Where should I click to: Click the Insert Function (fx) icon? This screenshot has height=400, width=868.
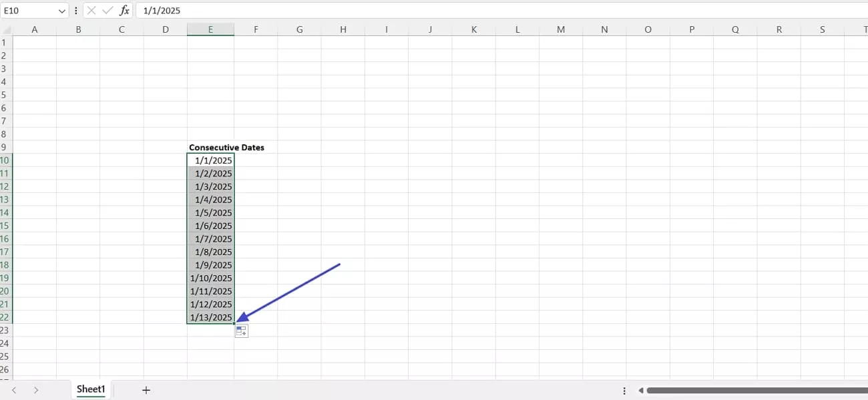(124, 10)
